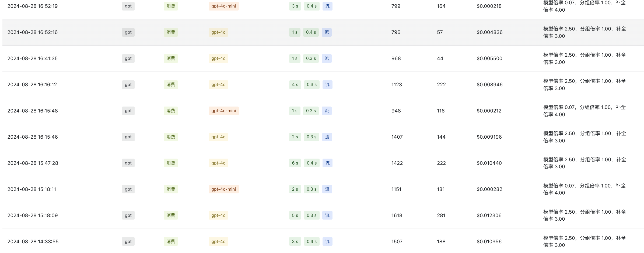Click the 3 s duration badge in the 16:52:19 row
The height and width of the screenshot is (253, 644).
[295, 6]
